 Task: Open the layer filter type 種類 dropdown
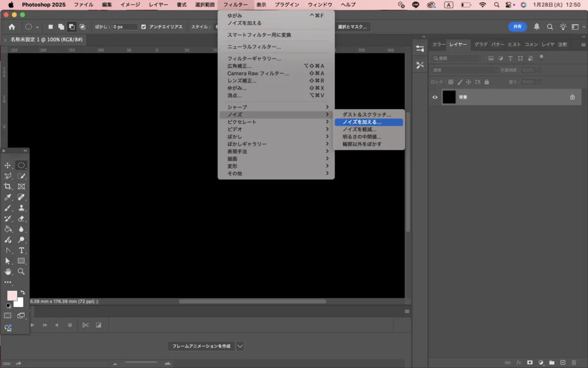click(457, 58)
